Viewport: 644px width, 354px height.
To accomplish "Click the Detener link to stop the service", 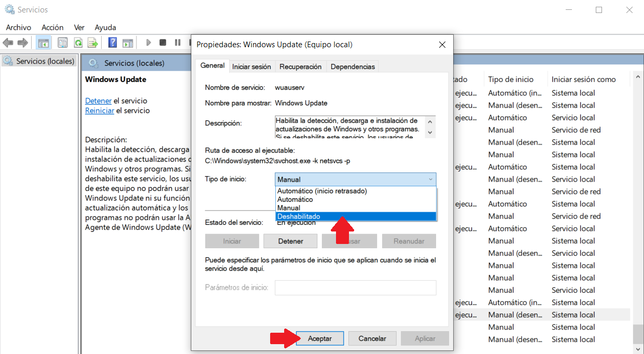I will [98, 100].
